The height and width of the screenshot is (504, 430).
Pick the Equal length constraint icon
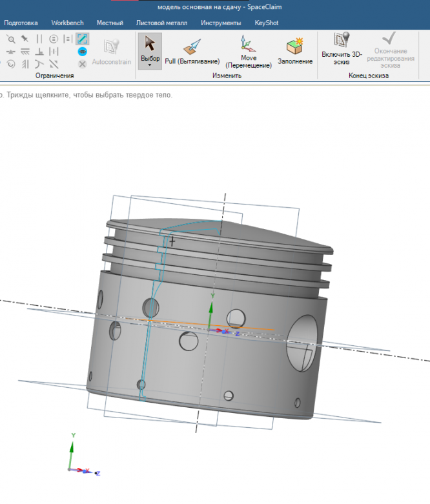click(x=68, y=39)
